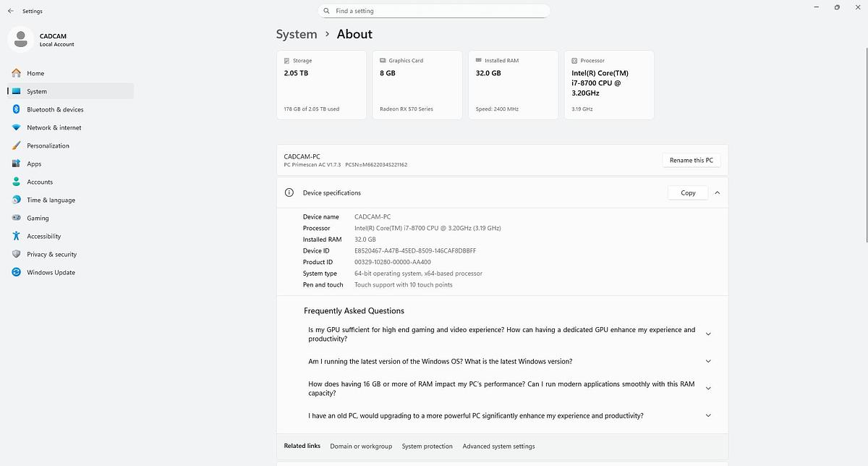Open Advanced system settings link

coord(498,446)
